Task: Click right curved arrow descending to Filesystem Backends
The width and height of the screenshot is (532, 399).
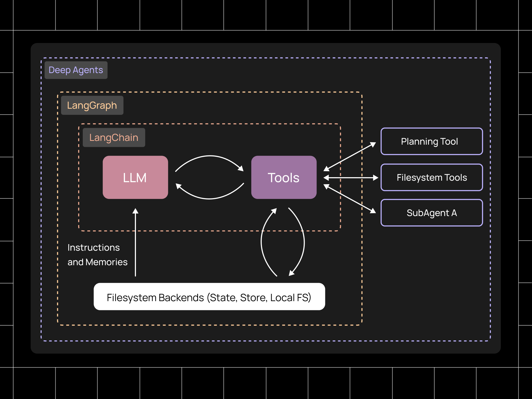Action: click(x=304, y=242)
